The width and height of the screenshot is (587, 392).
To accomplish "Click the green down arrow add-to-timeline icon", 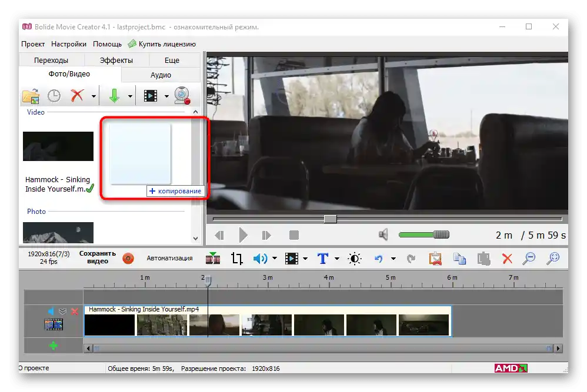I will [x=114, y=96].
